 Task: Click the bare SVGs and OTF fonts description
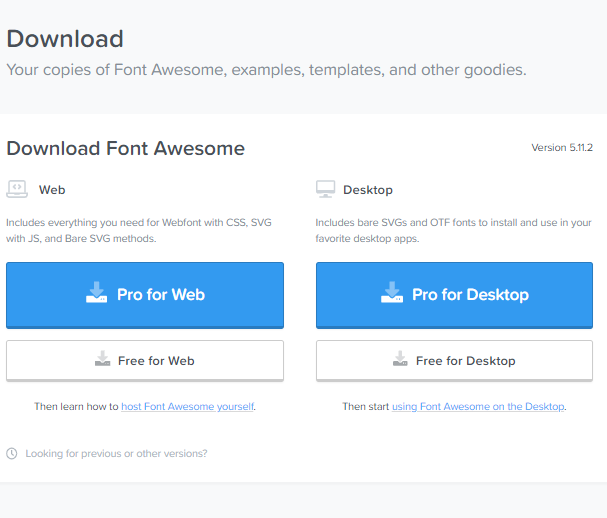point(453,230)
